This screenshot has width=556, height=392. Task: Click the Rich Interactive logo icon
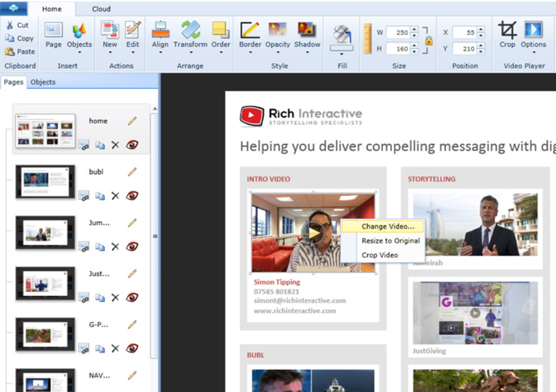(252, 116)
